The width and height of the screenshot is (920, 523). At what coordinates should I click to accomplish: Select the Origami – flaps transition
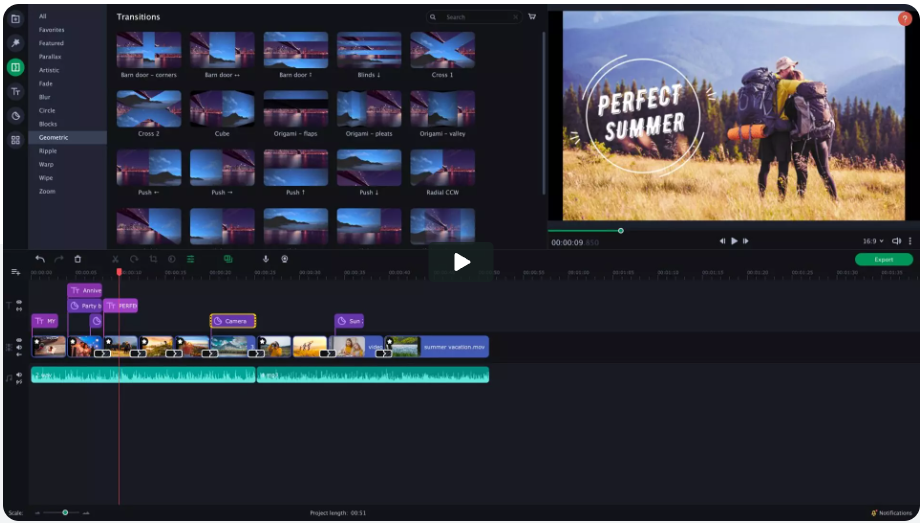[296, 109]
